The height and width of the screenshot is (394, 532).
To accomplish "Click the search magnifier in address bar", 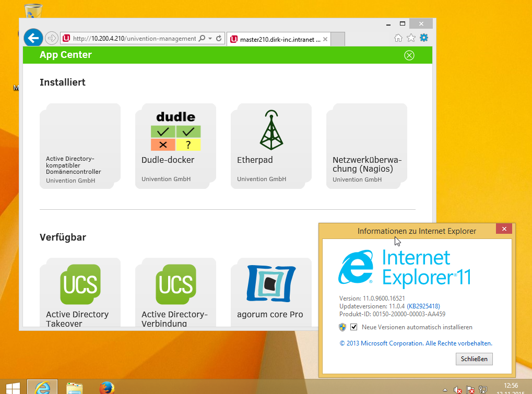I will pyautogui.click(x=203, y=38).
